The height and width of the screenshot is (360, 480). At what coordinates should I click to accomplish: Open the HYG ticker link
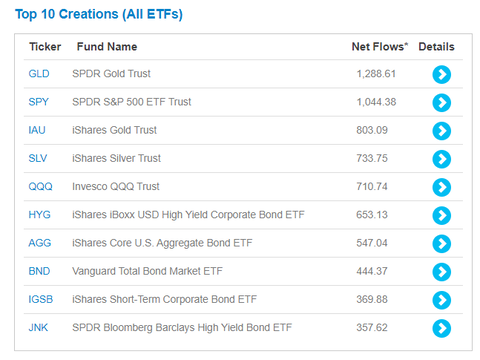pyautogui.click(x=39, y=215)
